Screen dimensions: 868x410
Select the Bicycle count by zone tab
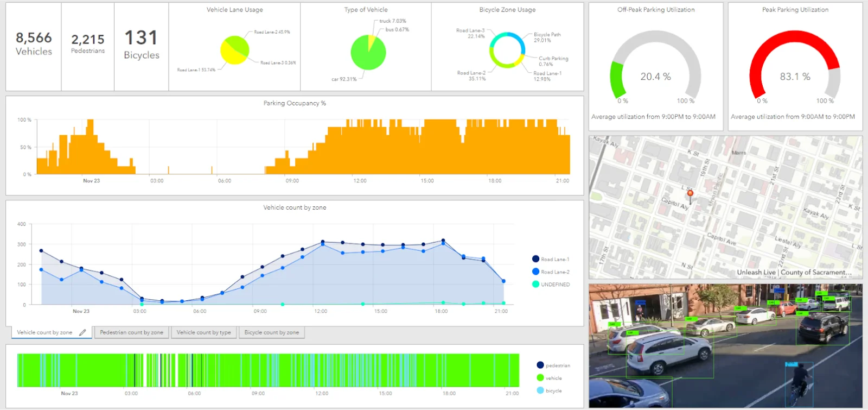(x=271, y=332)
